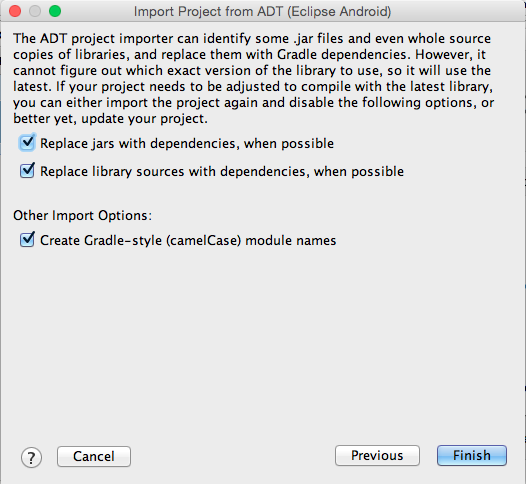Screen dimensions: 526x484
Task: Click the 'Replace library sources with dependencies' label text
Action: click(222, 171)
